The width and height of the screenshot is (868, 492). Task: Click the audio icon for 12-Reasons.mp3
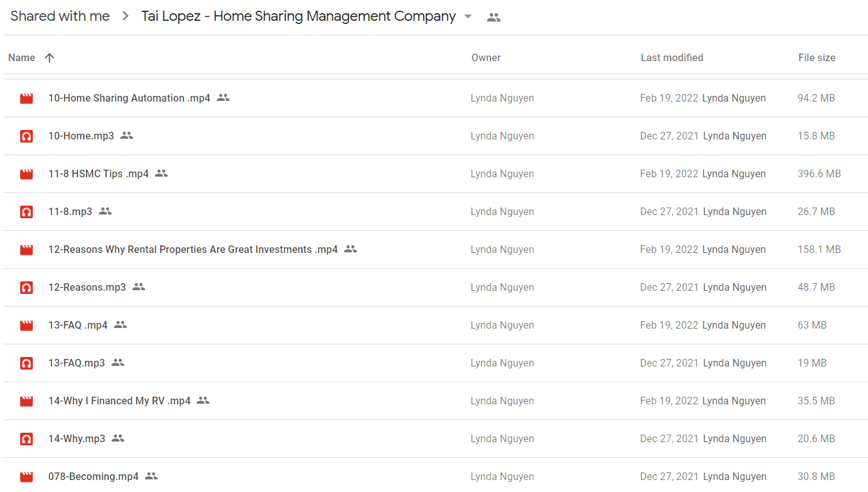point(26,288)
